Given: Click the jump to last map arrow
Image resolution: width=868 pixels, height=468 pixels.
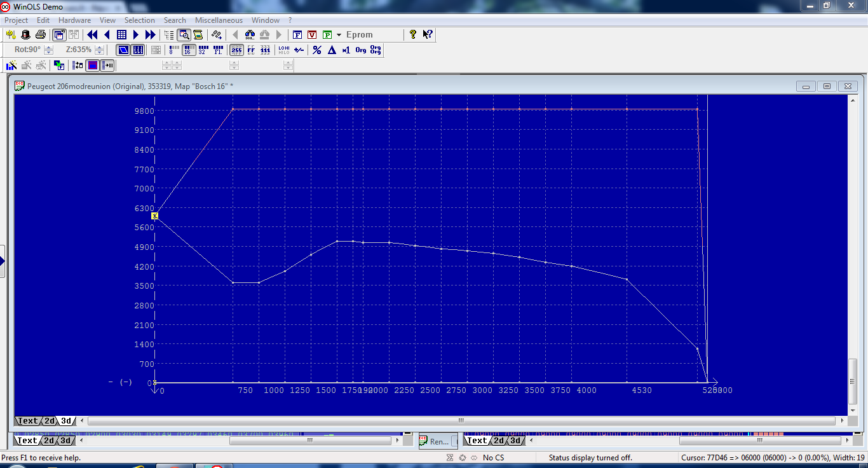Looking at the screenshot, I should point(150,35).
